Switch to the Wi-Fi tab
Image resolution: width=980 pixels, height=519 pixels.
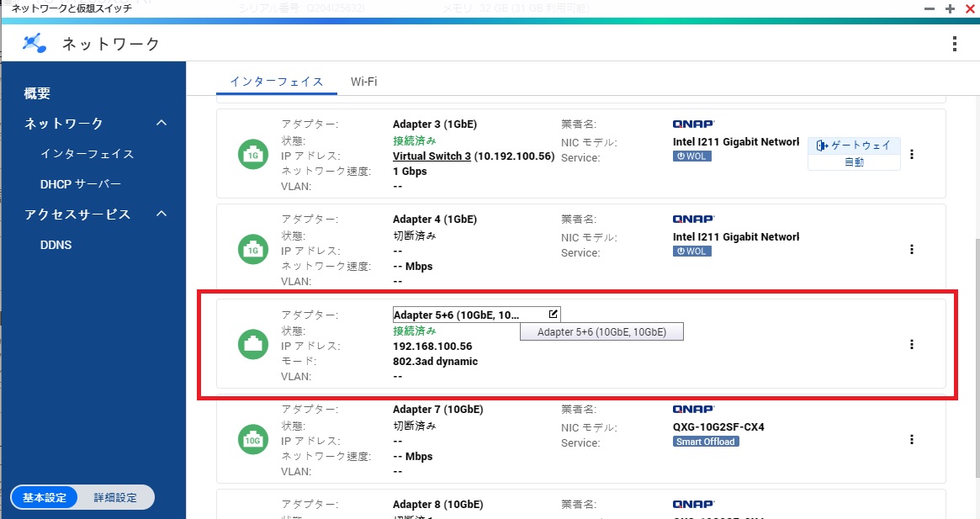point(363,82)
